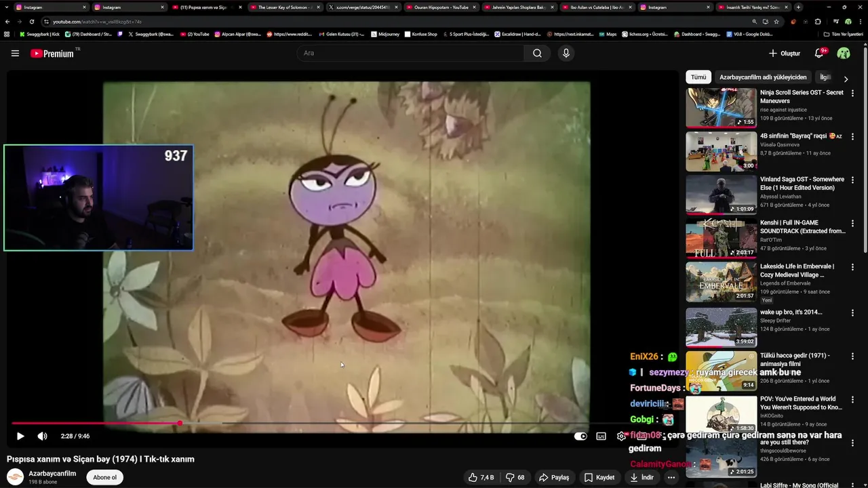This screenshot has width=868, height=488.
Task: Open Azərbaycanfilm channel avatar
Action: [15, 477]
